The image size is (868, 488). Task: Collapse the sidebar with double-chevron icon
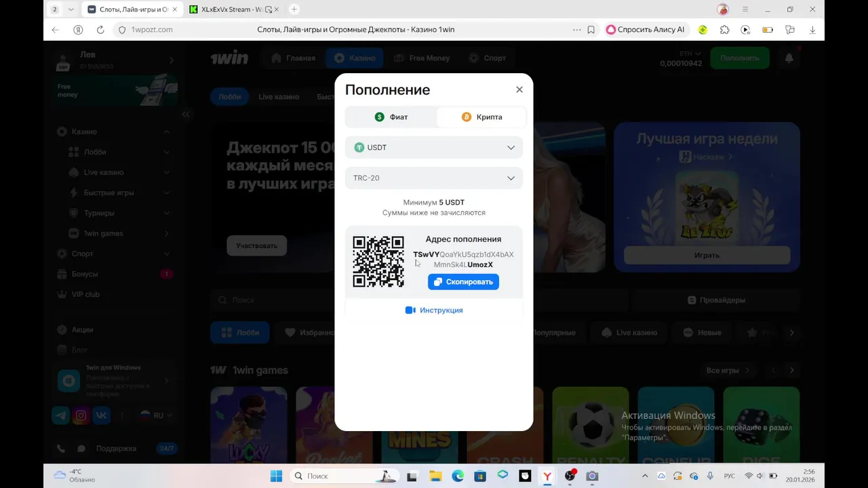(x=186, y=115)
